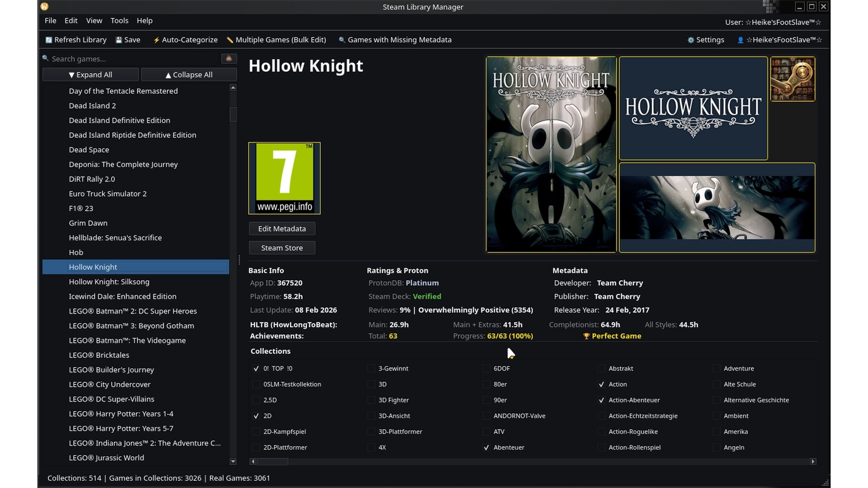
Task: Open Multiple Games bulk edit pencil icon
Action: click(x=230, y=40)
